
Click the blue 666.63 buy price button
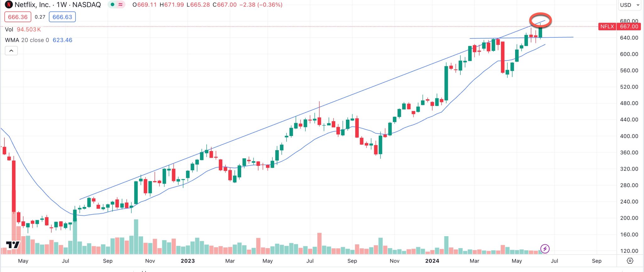pyautogui.click(x=62, y=17)
